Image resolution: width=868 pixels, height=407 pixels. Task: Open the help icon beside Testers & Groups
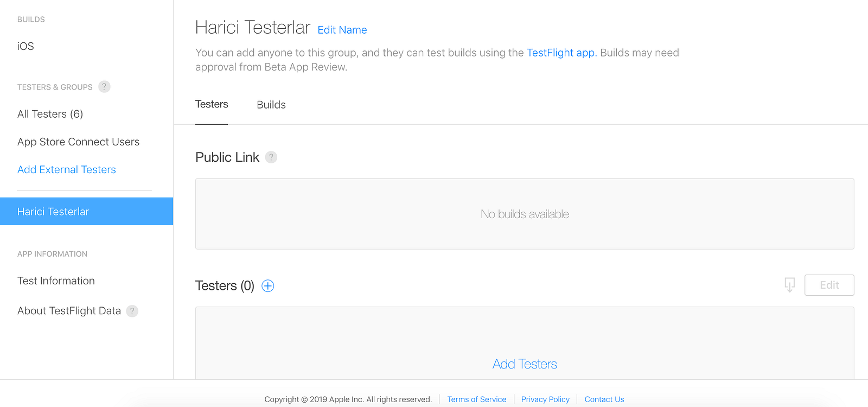pos(104,87)
